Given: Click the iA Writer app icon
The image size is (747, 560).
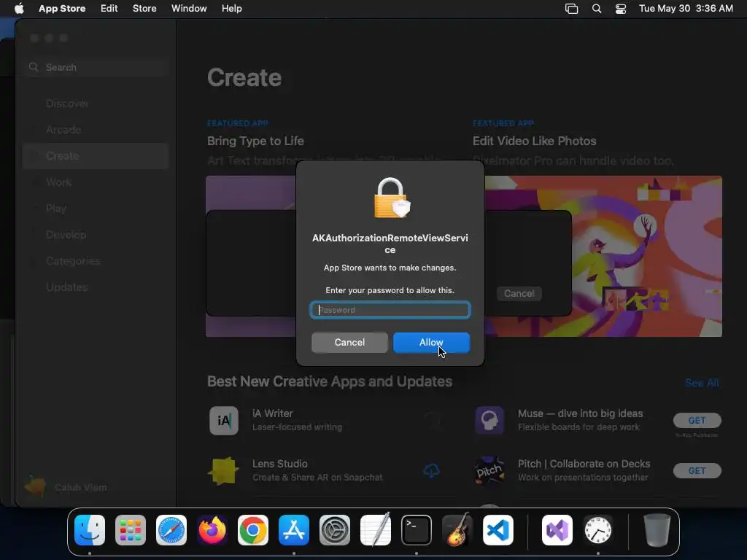Looking at the screenshot, I should click(224, 421).
